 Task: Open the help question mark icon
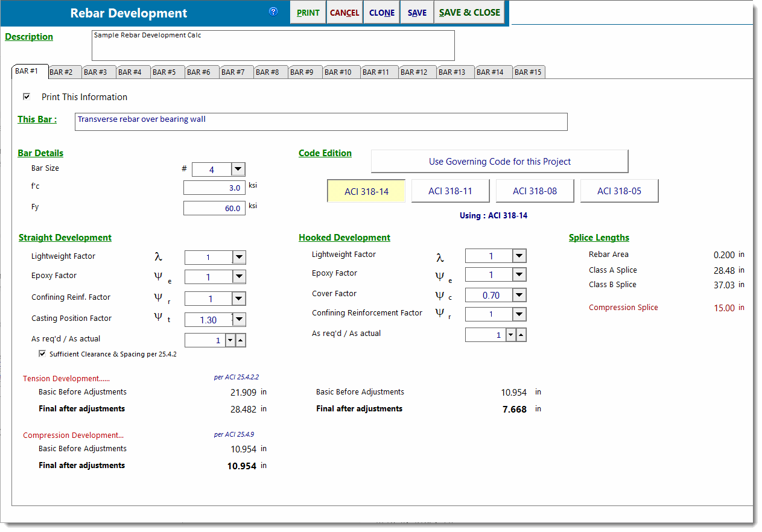tap(273, 12)
